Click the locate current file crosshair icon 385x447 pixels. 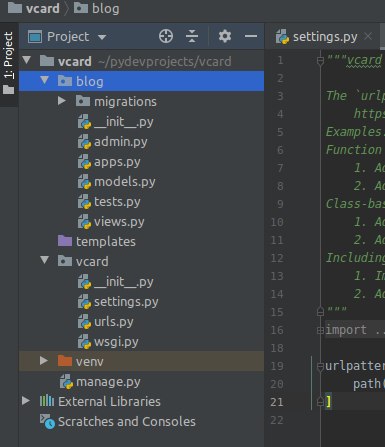click(166, 36)
